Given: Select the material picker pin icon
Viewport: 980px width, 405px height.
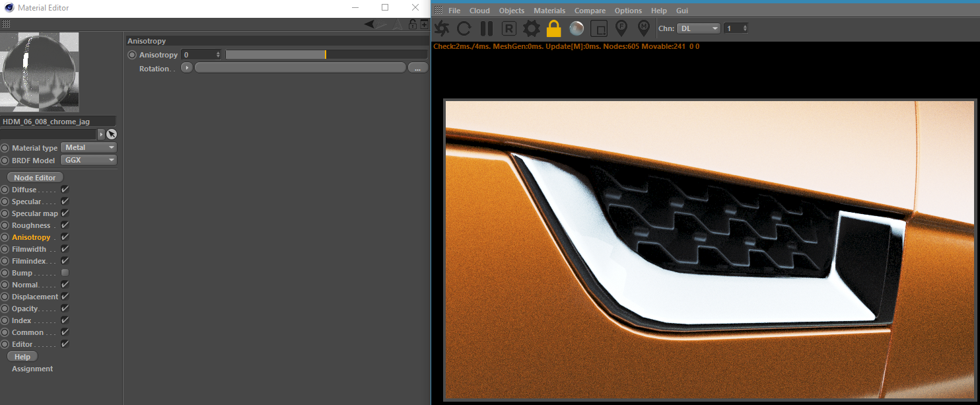Looking at the screenshot, I should (x=643, y=28).
